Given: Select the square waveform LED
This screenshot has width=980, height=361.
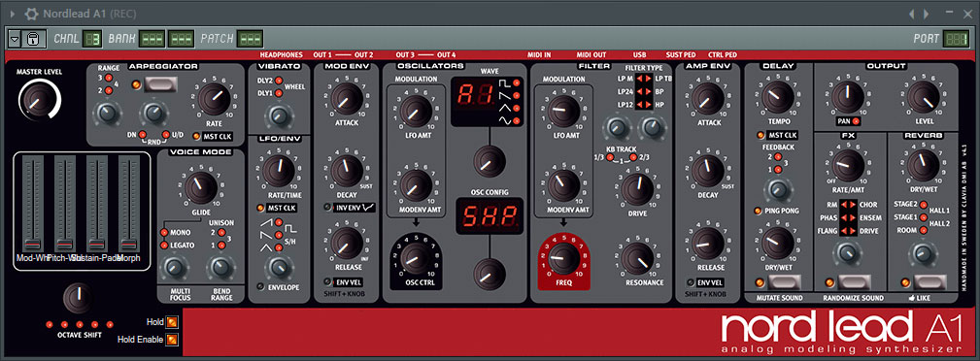Looking at the screenshot, I should [x=517, y=83].
